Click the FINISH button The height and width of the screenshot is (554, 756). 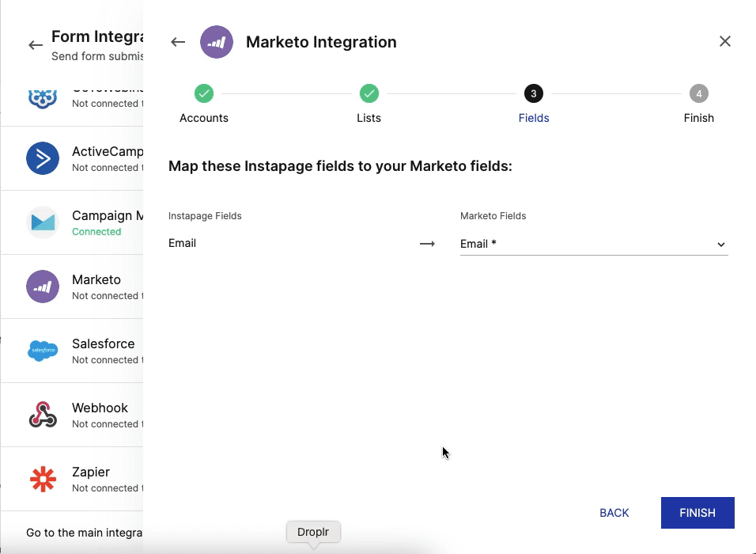[x=697, y=513]
